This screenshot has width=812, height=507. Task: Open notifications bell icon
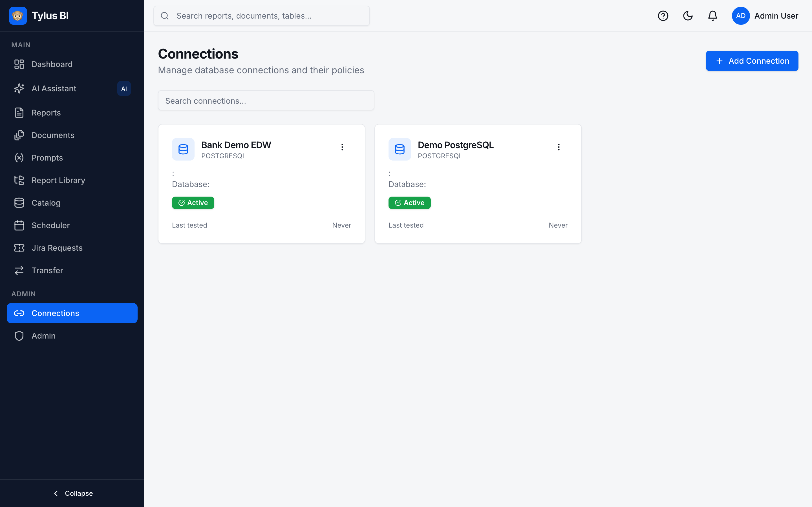pos(713,16)
